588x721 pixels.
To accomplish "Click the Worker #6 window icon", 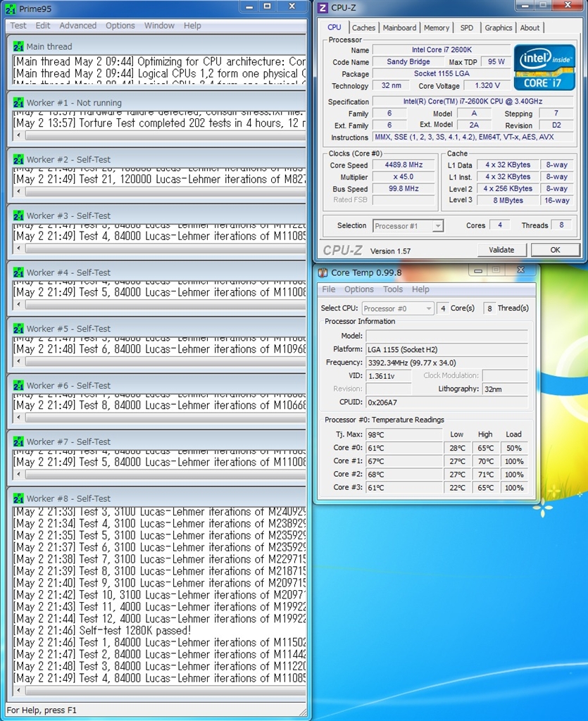I will click(x=18, y=385).
